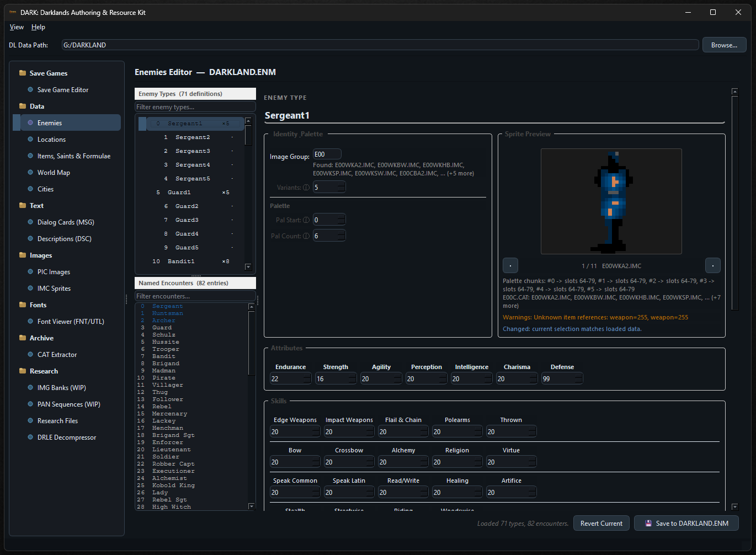Save to DARKLAND.ENM
Screen dimensions: 756x555
686,523
